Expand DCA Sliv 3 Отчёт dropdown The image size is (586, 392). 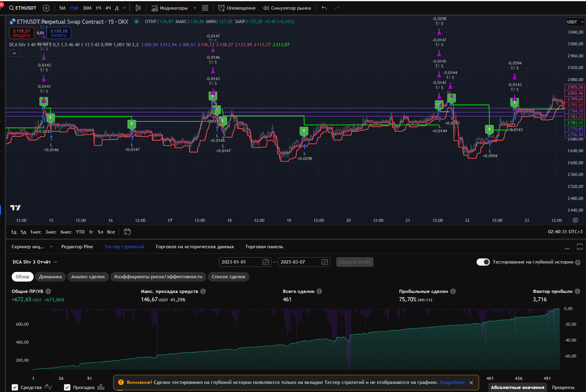[35, 262]
